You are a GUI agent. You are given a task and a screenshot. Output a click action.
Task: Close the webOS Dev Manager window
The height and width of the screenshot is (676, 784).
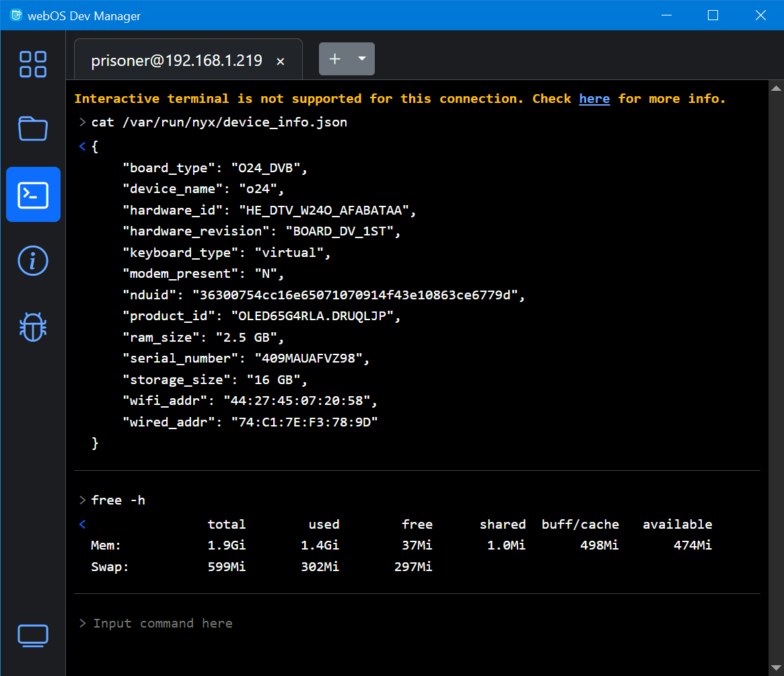[760, 15]
